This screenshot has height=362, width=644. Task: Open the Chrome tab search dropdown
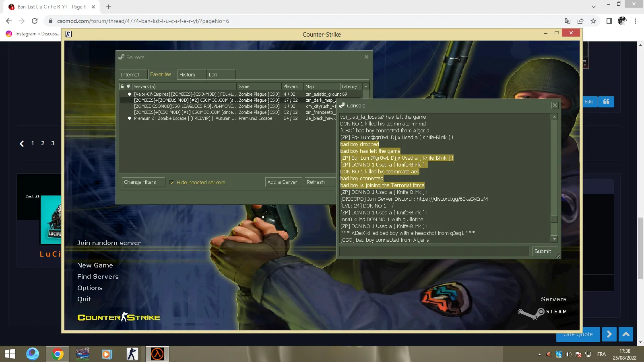(593, 7)
